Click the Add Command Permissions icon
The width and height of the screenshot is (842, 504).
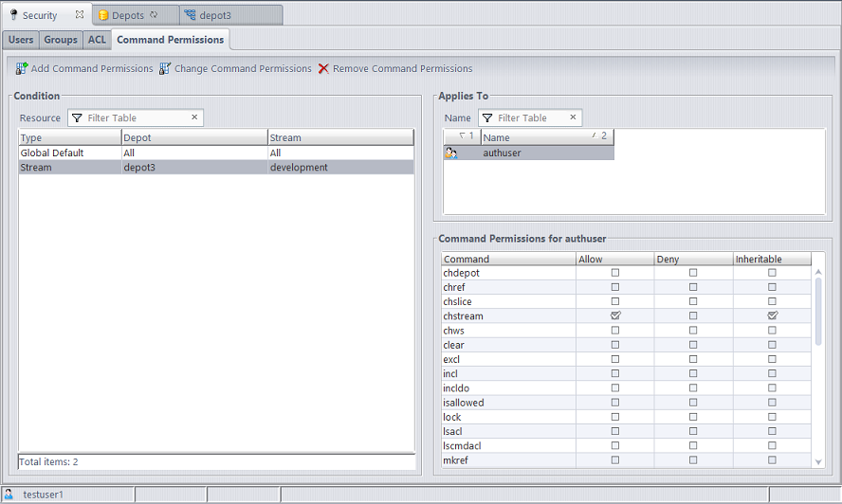pyautogui.click(x=22, y=68)
